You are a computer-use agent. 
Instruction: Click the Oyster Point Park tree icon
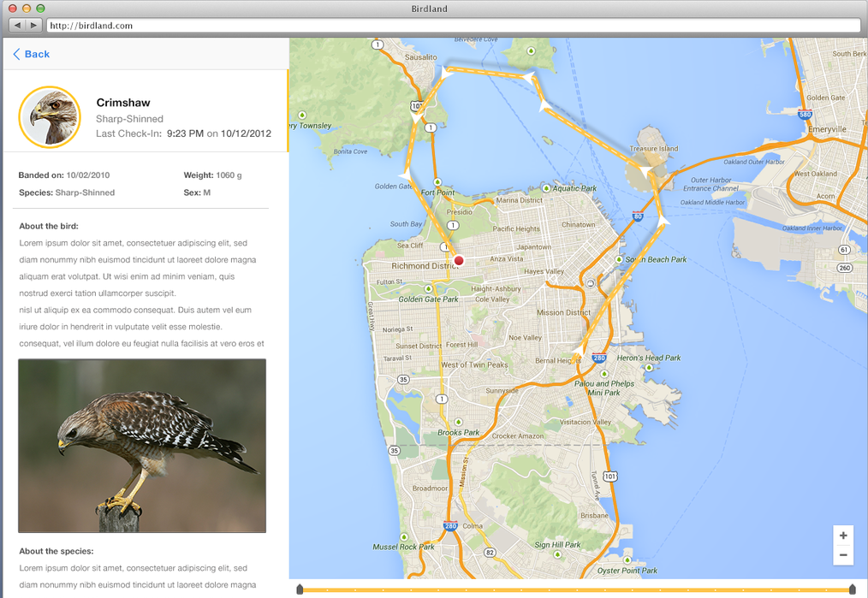627,560
